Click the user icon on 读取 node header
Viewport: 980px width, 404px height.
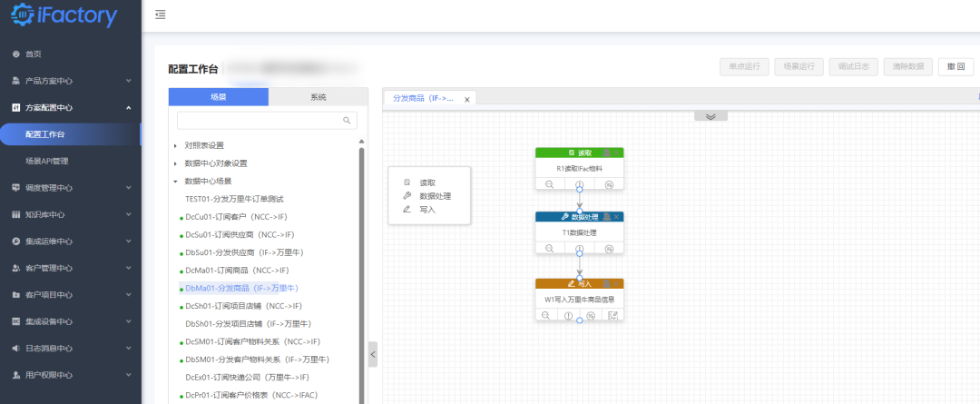pos(608,153)
